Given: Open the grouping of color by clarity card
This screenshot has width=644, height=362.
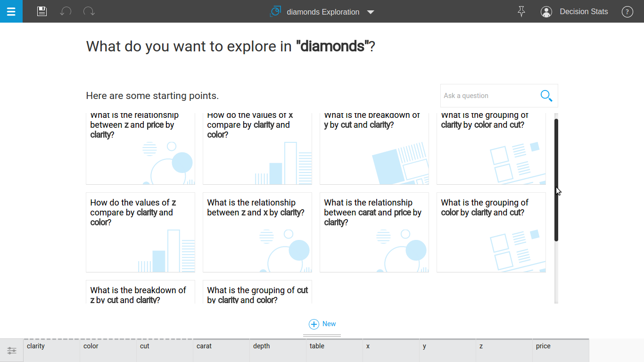Looking at the screenshot, I should point(491,232).
